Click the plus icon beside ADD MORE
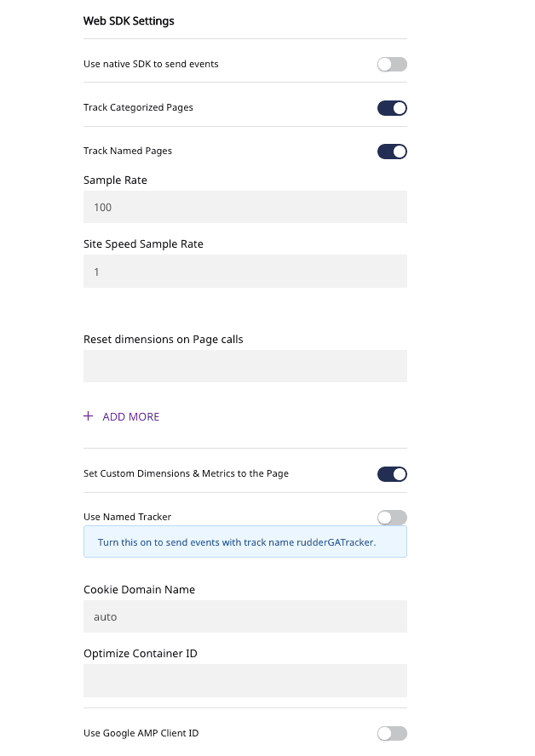535x756 pixels. (x=88, y=416)
